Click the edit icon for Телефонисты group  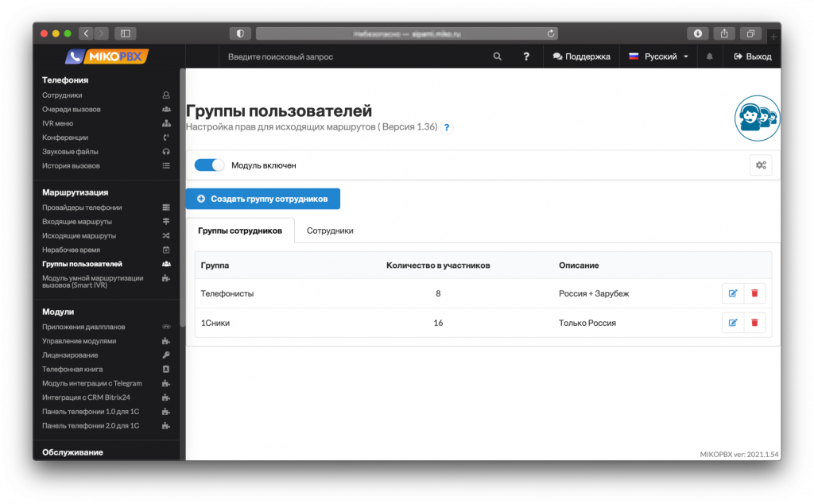(733, 293)
